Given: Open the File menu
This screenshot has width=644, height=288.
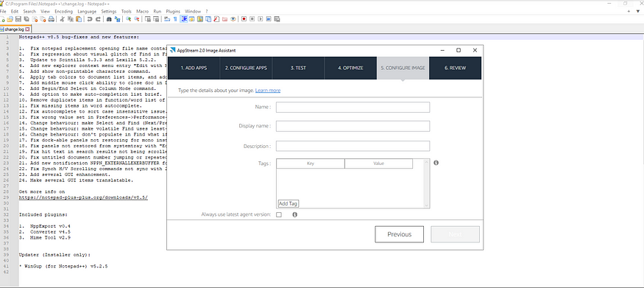Looking at the screenshot, I should (3, 12).
